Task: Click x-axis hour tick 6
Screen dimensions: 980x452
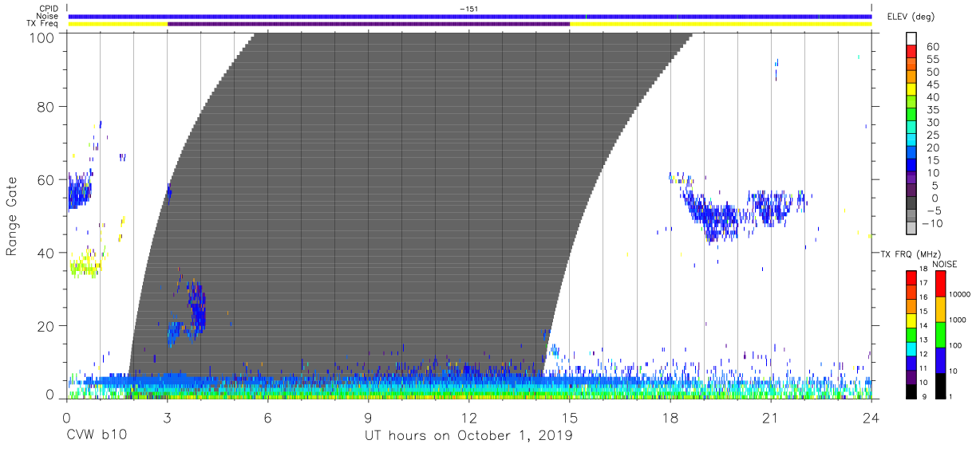Action: pos(268,418)
